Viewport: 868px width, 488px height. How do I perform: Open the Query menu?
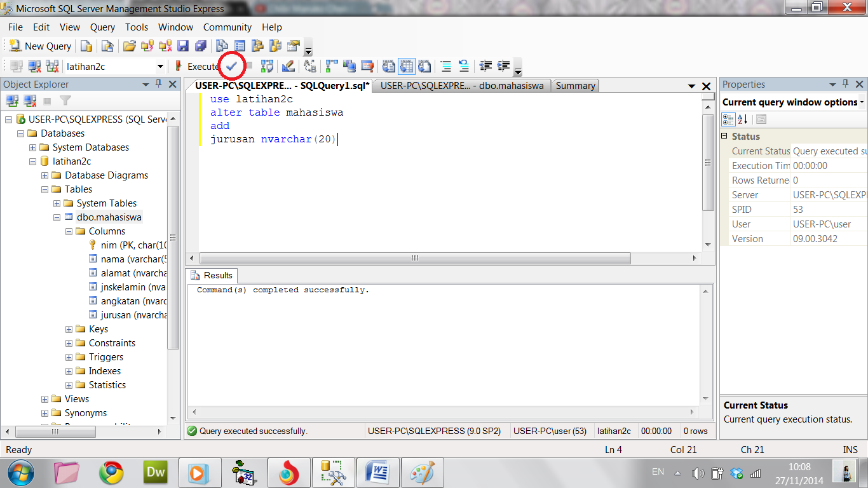click(x=102, y=27)
